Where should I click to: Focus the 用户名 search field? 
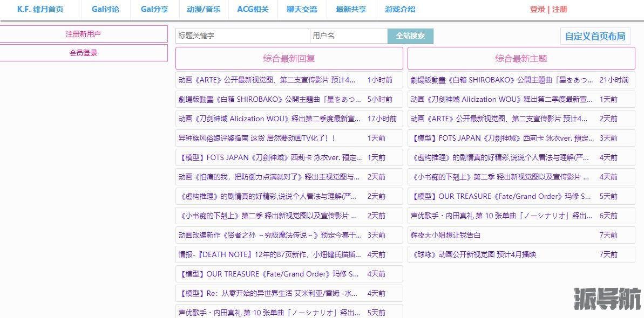(349, 36)
